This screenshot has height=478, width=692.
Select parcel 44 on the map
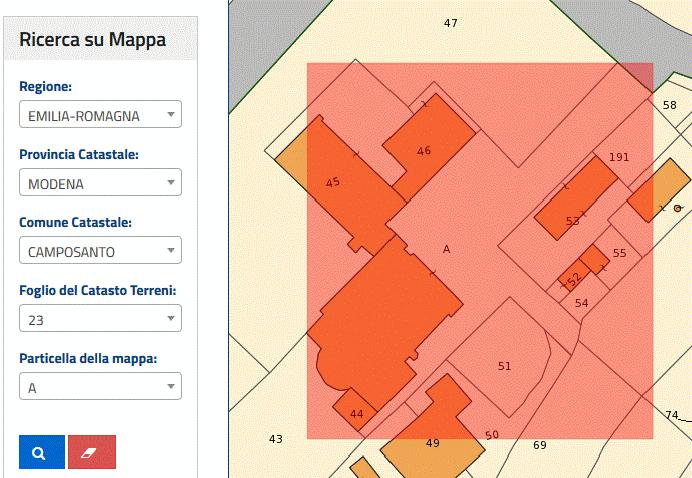[x=356, y=413]
